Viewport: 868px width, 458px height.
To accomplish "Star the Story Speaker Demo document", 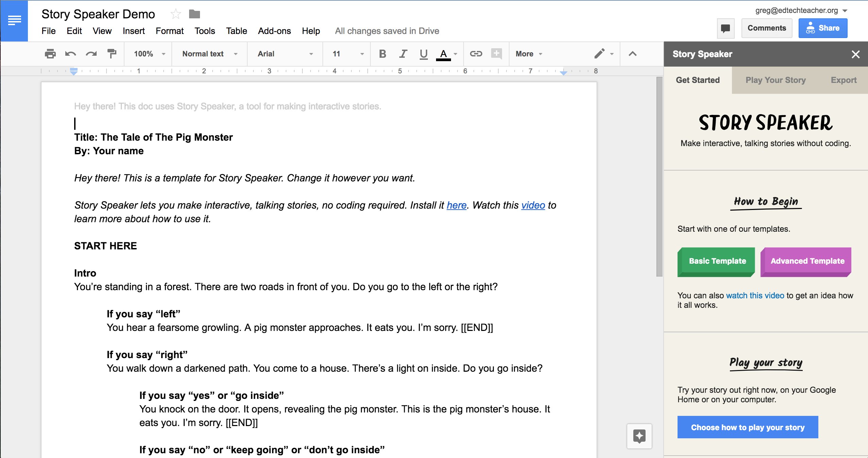I will (x=176, y=14).
